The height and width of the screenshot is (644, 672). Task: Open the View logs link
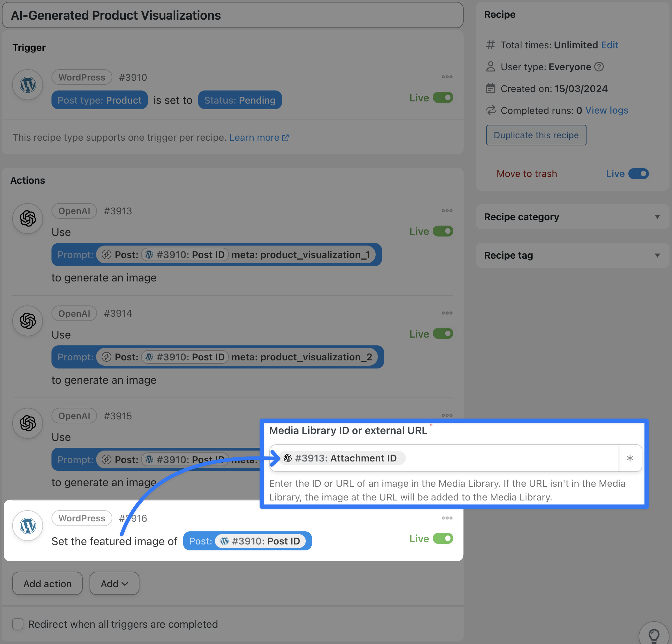(606, 110)
